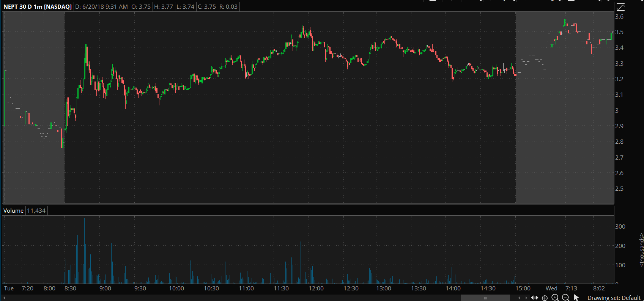Click the date readout D: 6/20/18 9:31 AM
Image resolution: width=644 pixels, height=301 pixels.
coord(101,7)
